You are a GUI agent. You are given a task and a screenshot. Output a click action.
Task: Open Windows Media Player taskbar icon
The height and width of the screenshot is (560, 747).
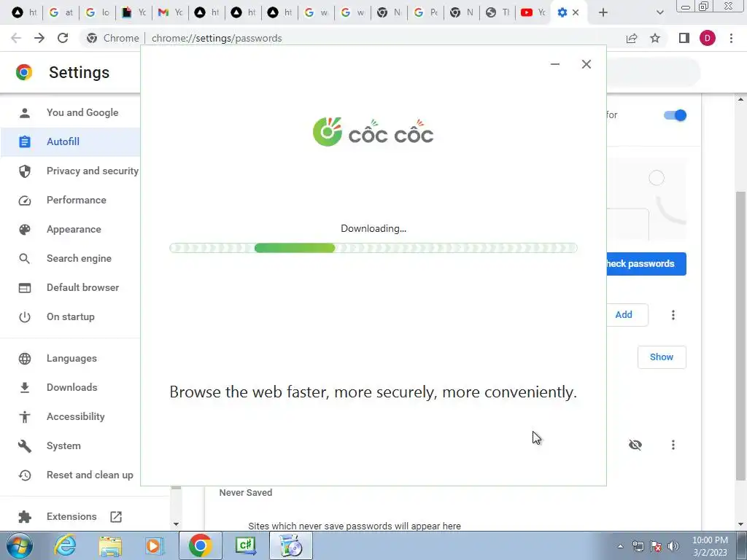(153, 545)
